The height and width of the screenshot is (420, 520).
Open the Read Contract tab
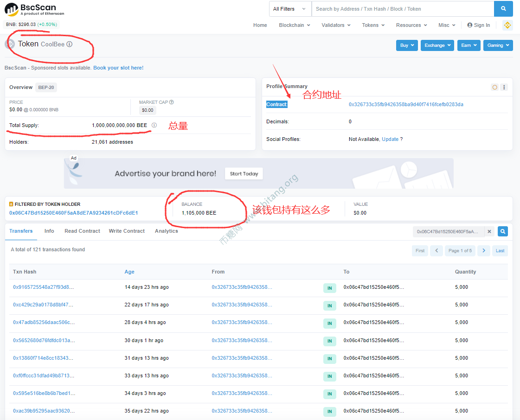pos(82,231)
